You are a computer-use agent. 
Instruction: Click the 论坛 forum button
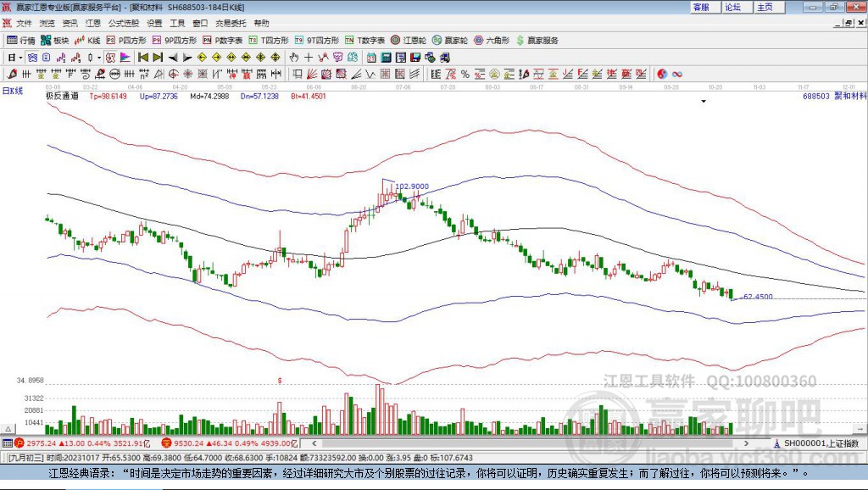click(x=732, y=7)
